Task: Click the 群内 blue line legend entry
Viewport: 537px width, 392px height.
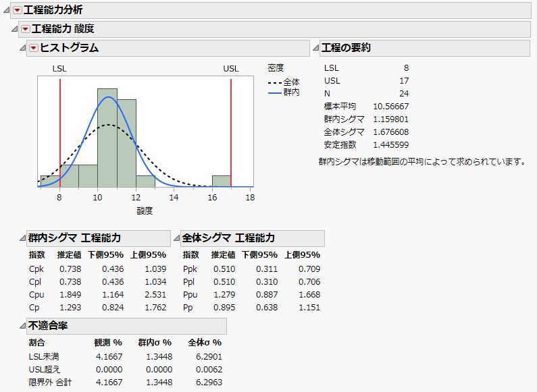Action: pyautogui.click(x=284, y=92)
